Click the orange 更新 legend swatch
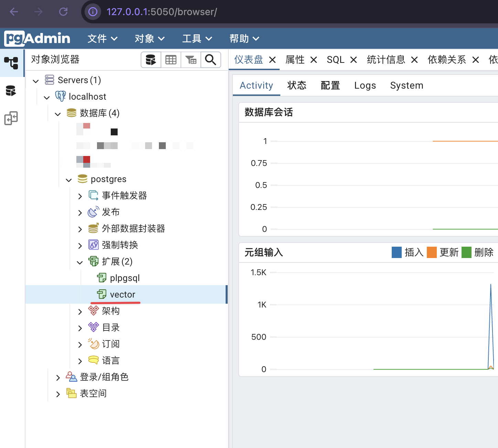498x448 pixels. tap(432, 253)
